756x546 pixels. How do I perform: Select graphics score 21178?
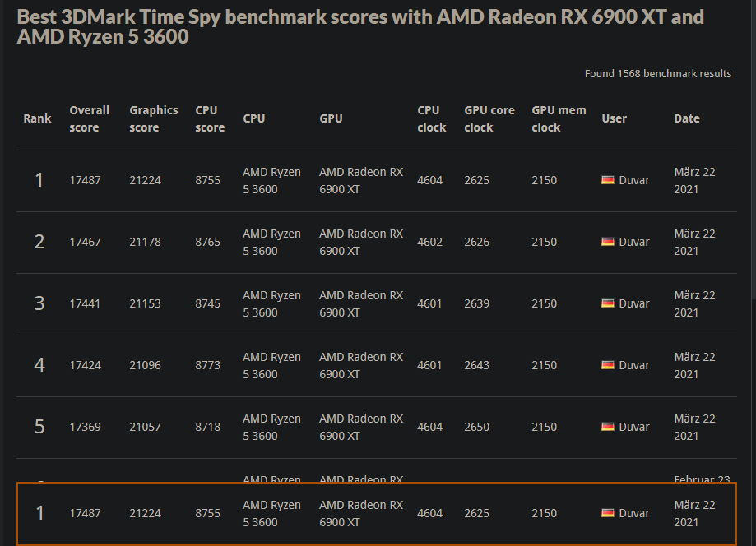point(145,242)
